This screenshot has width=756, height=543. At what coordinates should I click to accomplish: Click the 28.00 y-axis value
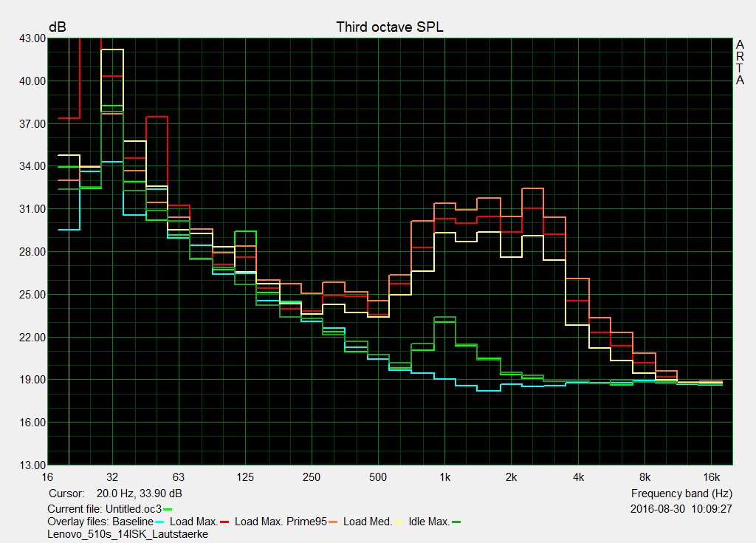coord(32,252)
